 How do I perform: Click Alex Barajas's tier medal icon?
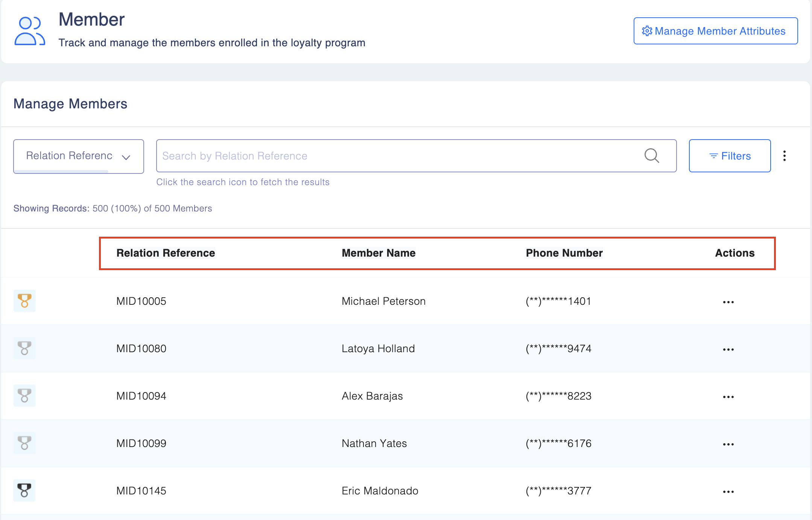coord(24,395)
